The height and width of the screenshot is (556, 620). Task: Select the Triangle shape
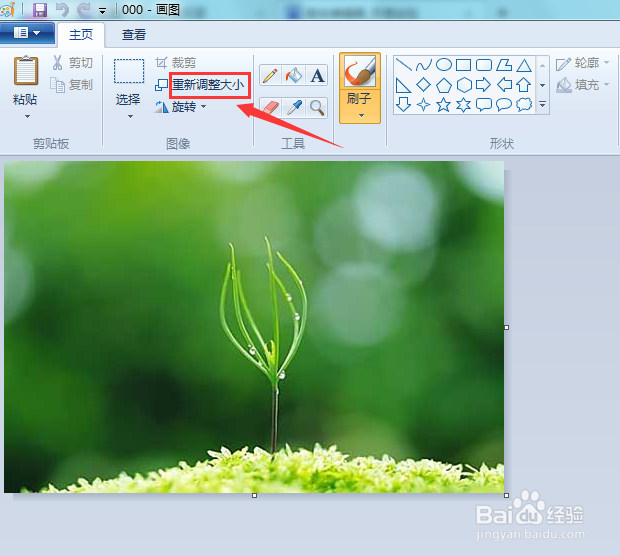524,64
